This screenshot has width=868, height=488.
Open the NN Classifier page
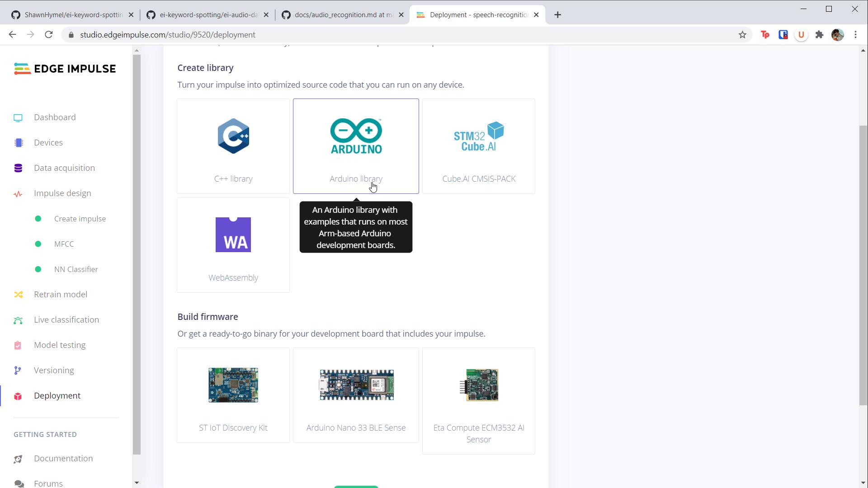point(76,269)
